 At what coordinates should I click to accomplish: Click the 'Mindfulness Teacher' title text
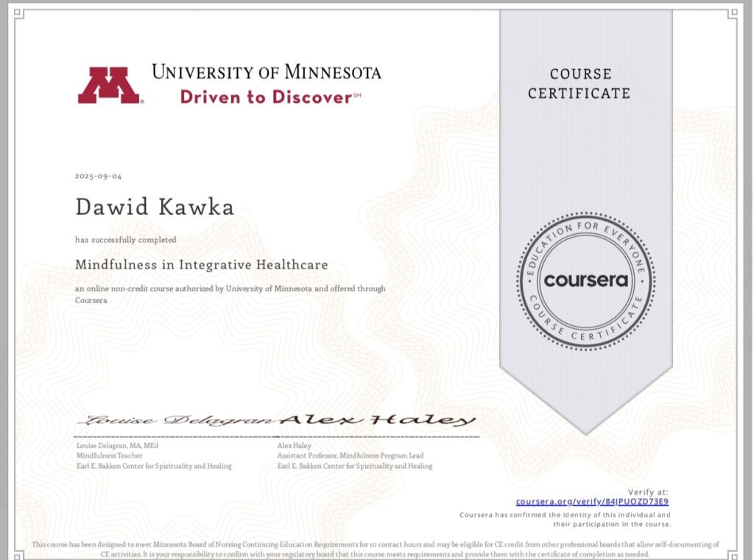109,456
